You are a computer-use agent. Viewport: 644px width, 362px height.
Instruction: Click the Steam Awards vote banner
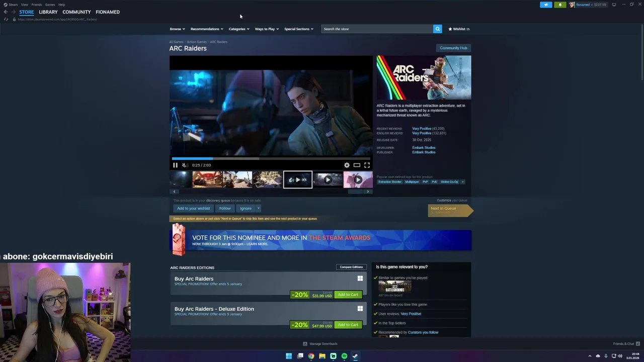320,240
